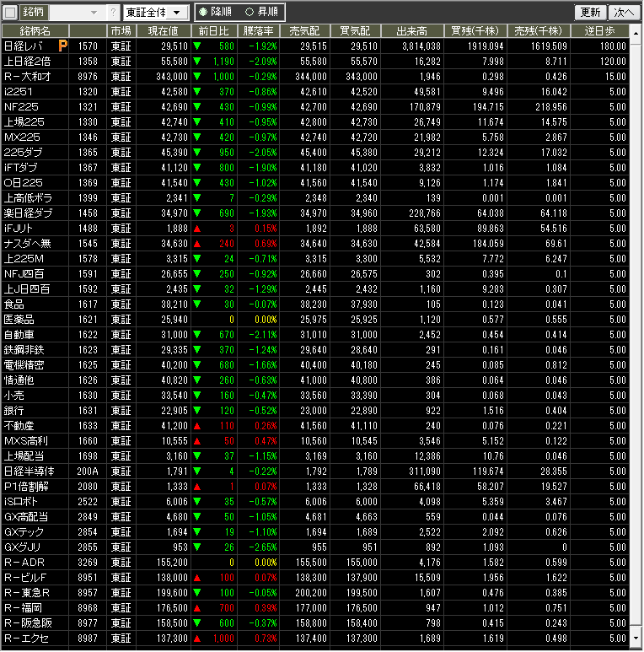The width and height of the screenshot is (644, 652).
Task: Sort by 出来高 column header
Action: (412, 30)
